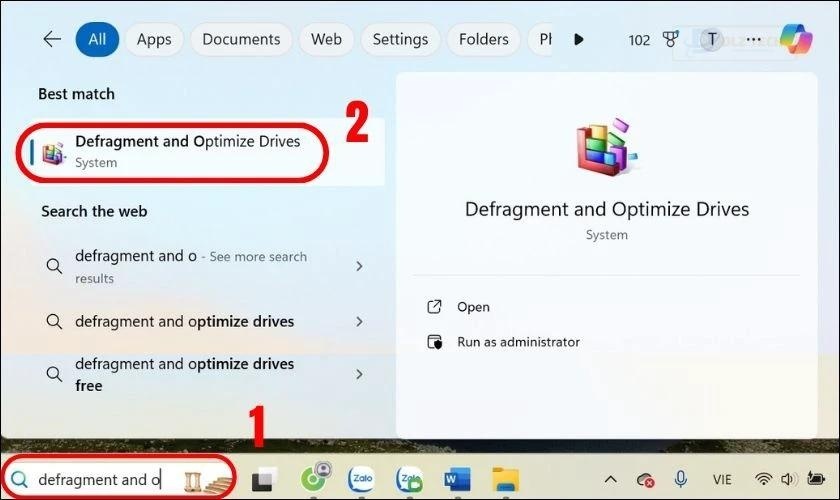Click magnifier icon beside 'optimize drives free'
The image size is (840, 500).
54,374
